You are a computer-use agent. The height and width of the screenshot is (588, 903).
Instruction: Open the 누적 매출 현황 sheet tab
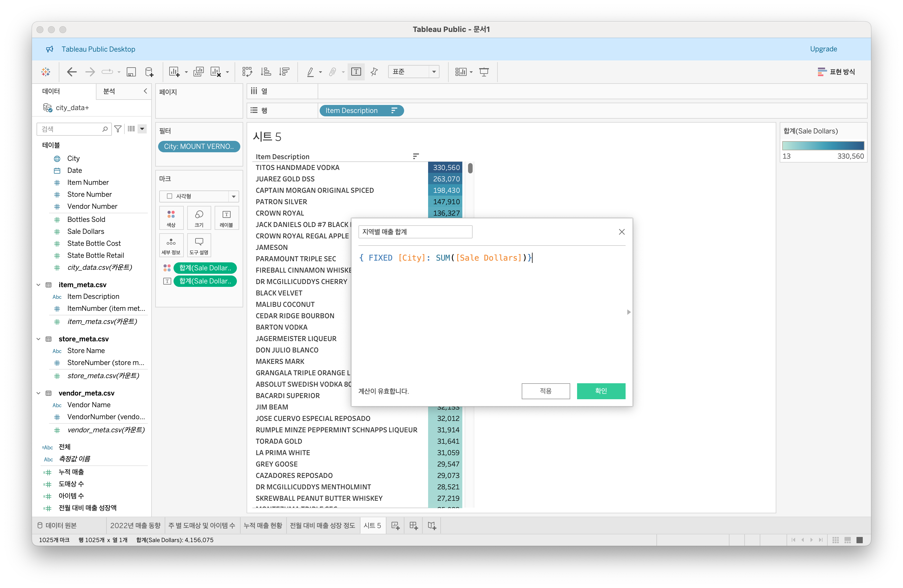263,526
